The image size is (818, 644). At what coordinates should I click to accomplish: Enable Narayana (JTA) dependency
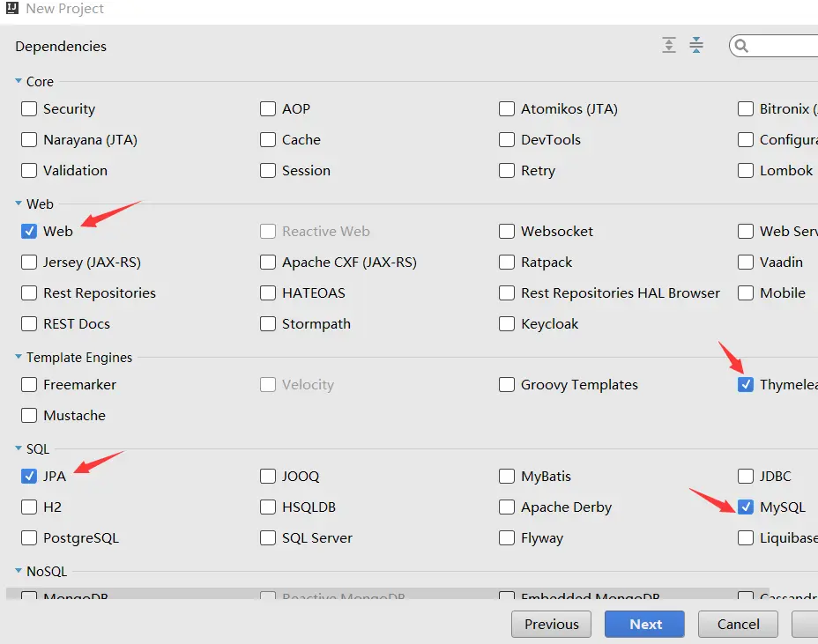point(29,140)
